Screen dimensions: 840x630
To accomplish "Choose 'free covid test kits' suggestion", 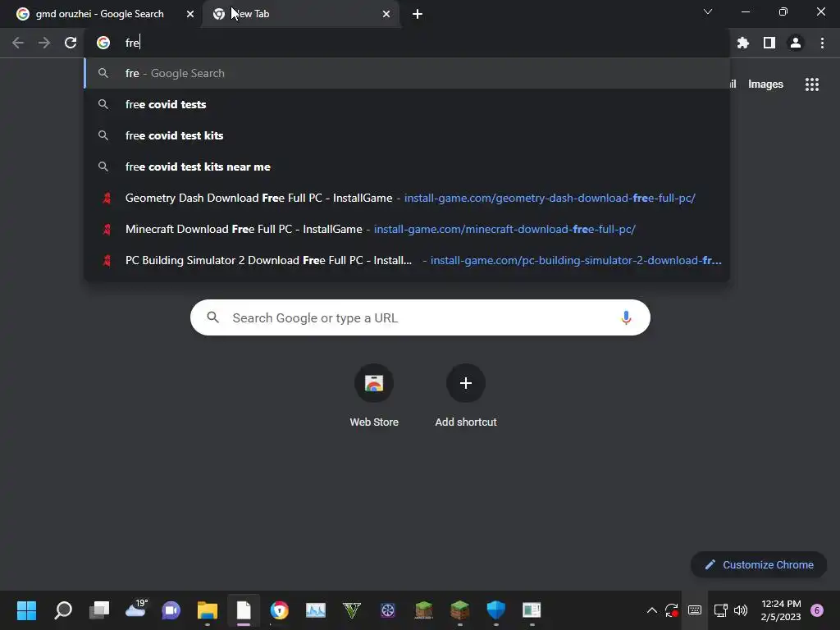I will click(407, 135).
